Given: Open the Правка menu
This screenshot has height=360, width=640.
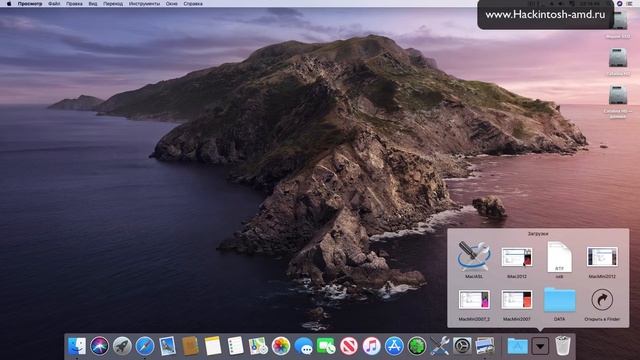Looking at the screenshot, I should pos(74,4).
